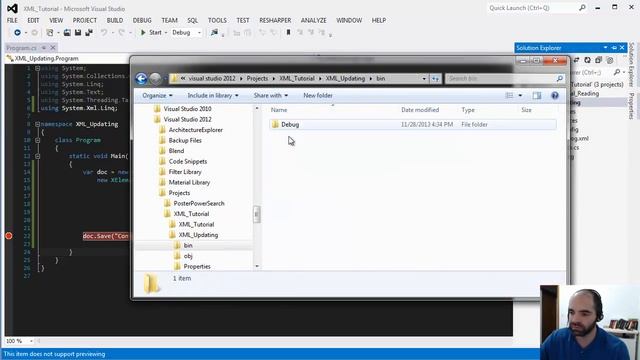Select Code Snippets folder in tree

[x=187, y=161]
